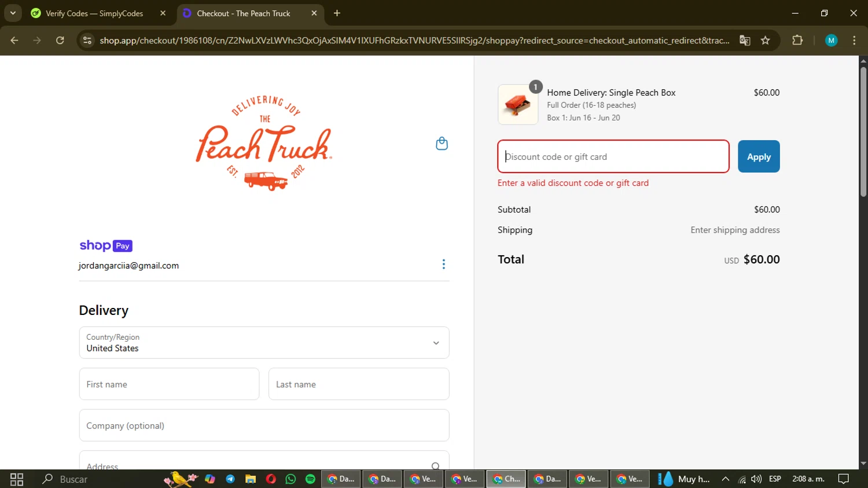Click the Shop Pay logo
The height and width of the screenshot is (488, 868).
[x=106, y=245]
